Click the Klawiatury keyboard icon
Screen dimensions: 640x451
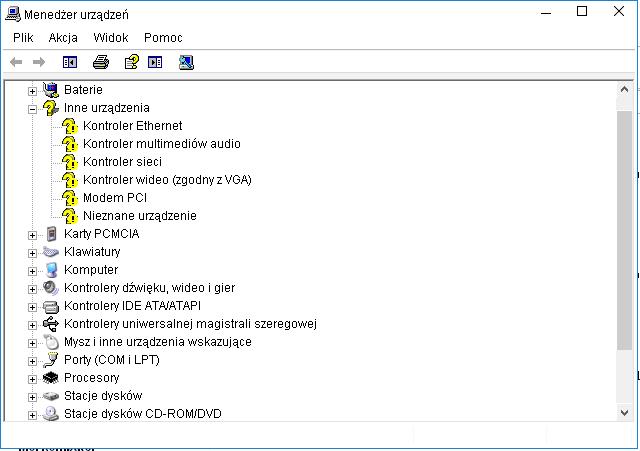(51, 252)
